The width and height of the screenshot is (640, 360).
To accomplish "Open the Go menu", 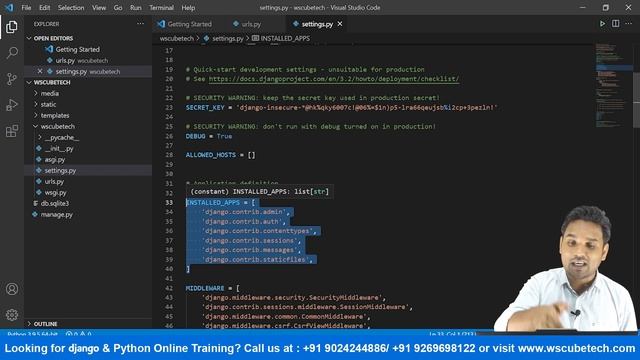I will [118, 7].
